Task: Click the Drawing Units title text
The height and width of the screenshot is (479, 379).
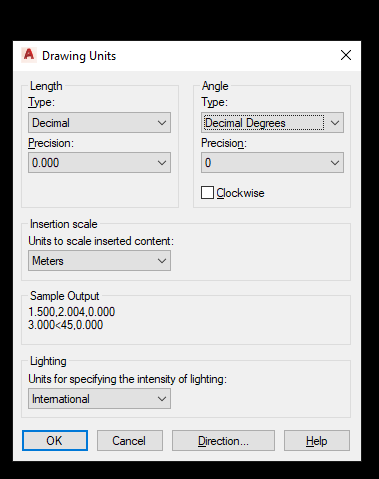Action: click(79, 56)
